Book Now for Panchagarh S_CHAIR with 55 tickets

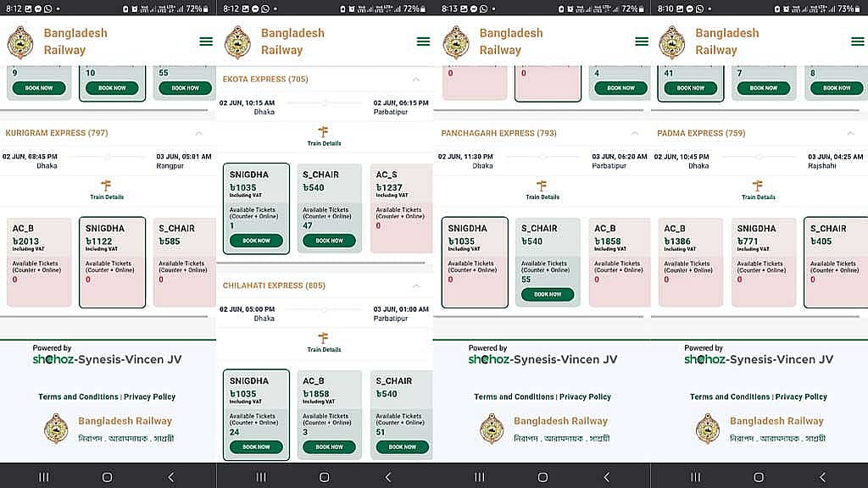pos(548,294)
